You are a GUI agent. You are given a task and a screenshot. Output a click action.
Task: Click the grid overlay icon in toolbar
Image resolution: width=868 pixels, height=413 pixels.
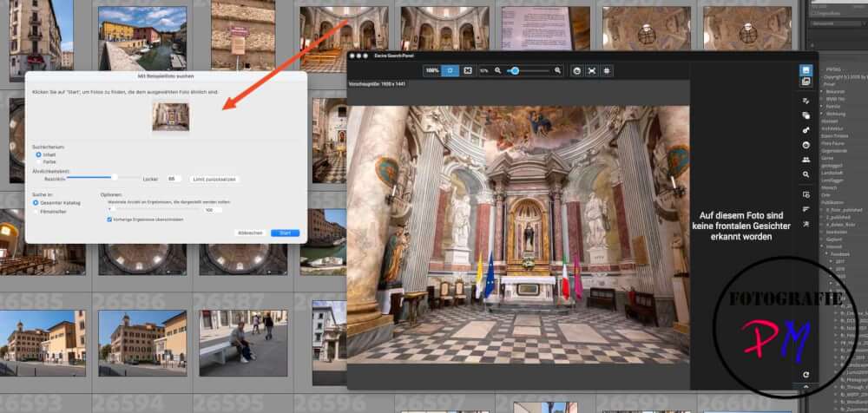(x=608, y=70)
